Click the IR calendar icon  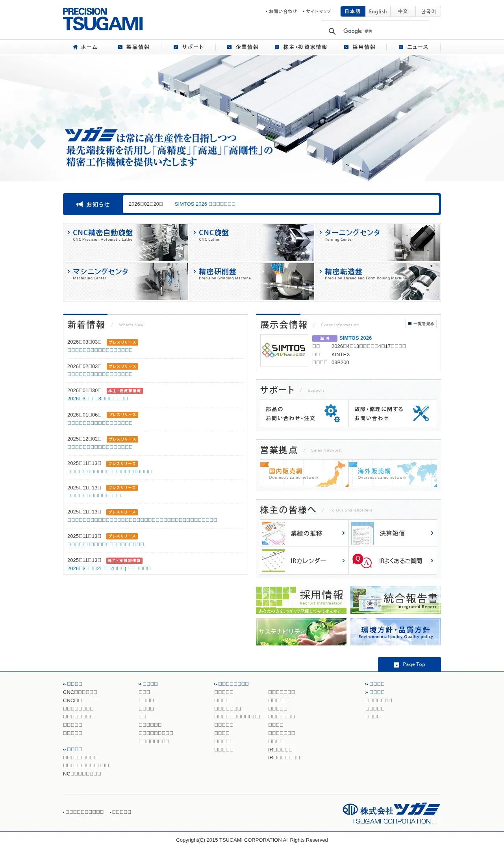pos(273,561)
